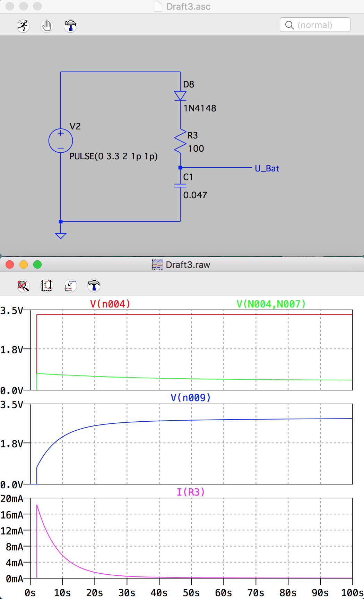This screenshot has height=599, width=364.
Task: Select the V(n004) trace label
Action: tap(110, 304)
